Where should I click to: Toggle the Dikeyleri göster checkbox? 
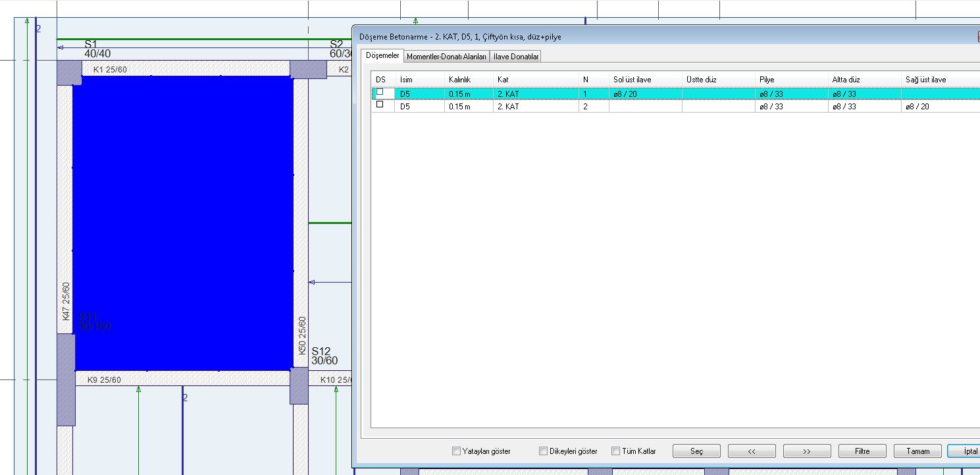(x=543, y=451)
